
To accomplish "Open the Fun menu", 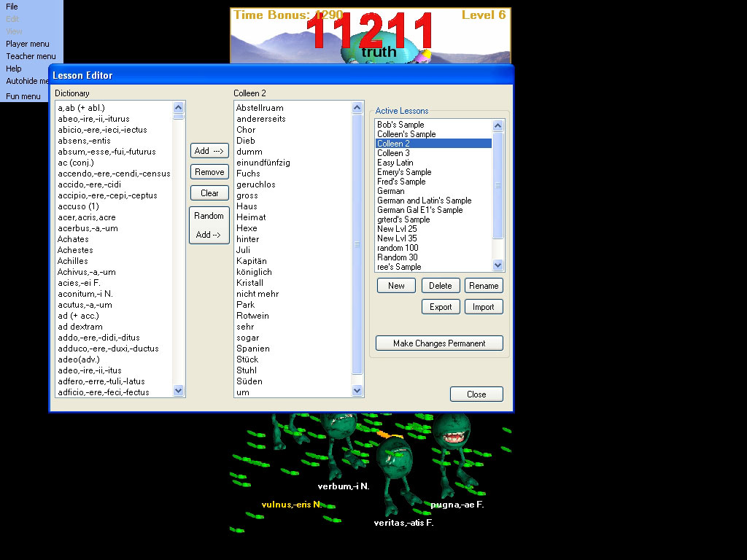I will (23, 96).
